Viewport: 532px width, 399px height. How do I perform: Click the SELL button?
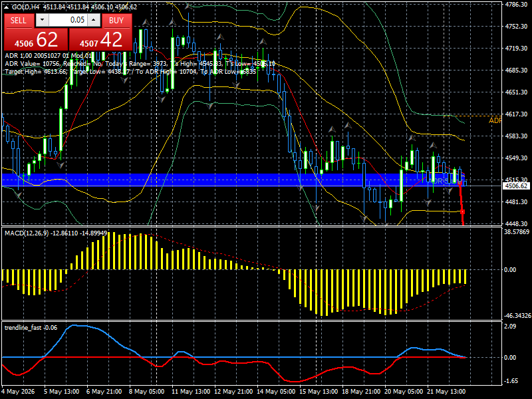point(19,21)
